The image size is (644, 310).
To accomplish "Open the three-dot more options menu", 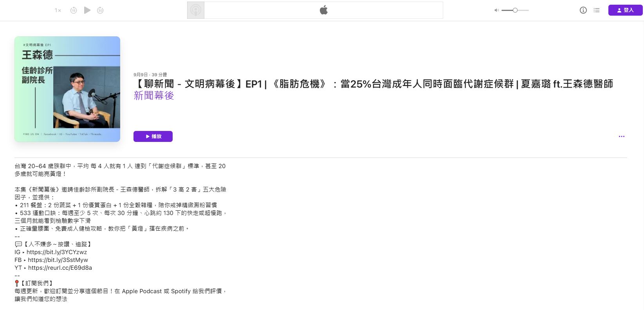I will (621, 136).
